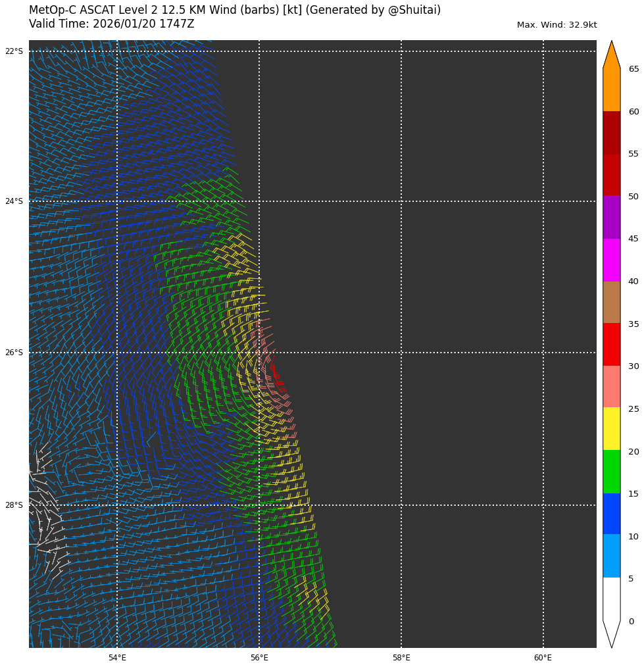Click the white arrow below the colorbar
Viewport: 644px width, 667px height.
point(611,633)
